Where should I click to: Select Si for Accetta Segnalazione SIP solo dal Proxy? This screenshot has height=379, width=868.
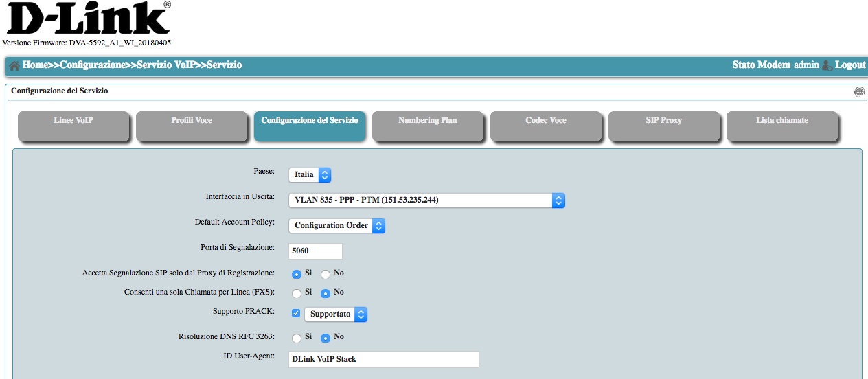[297, 274]
